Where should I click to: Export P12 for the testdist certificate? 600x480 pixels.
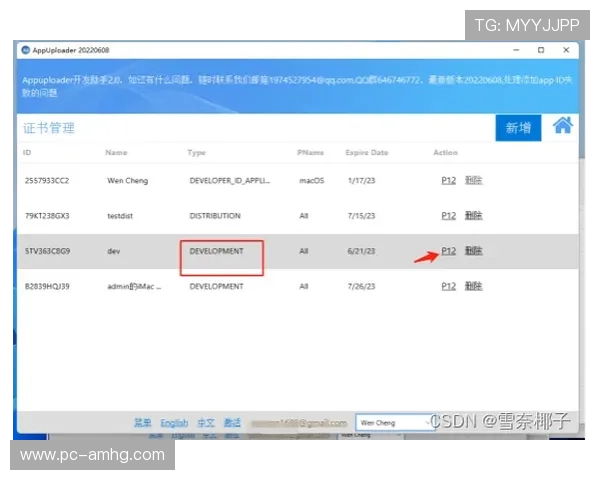point(448,216)
